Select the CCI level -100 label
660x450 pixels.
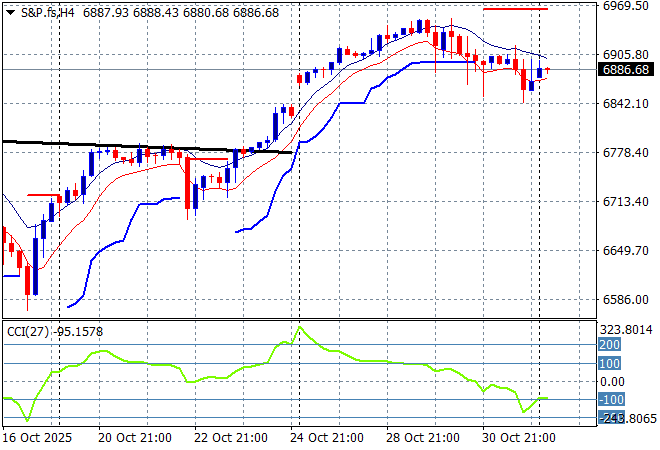(612, 399)
